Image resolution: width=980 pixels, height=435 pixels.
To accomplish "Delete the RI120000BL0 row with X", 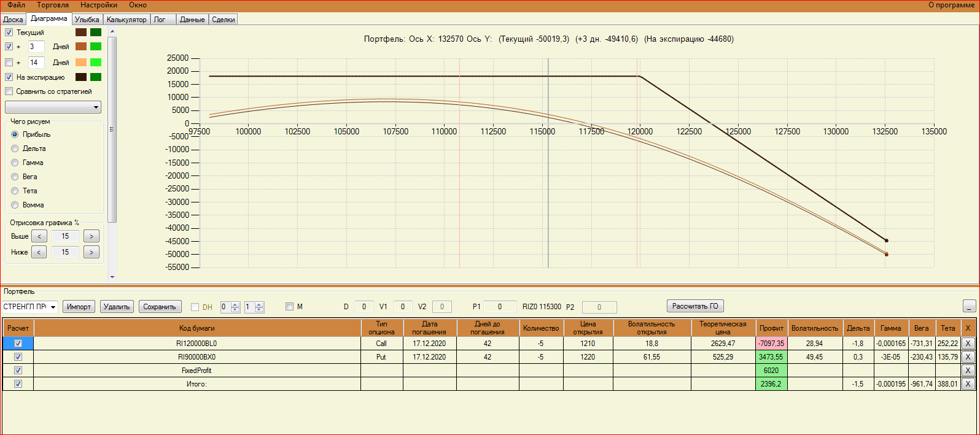I will [968, 344].
